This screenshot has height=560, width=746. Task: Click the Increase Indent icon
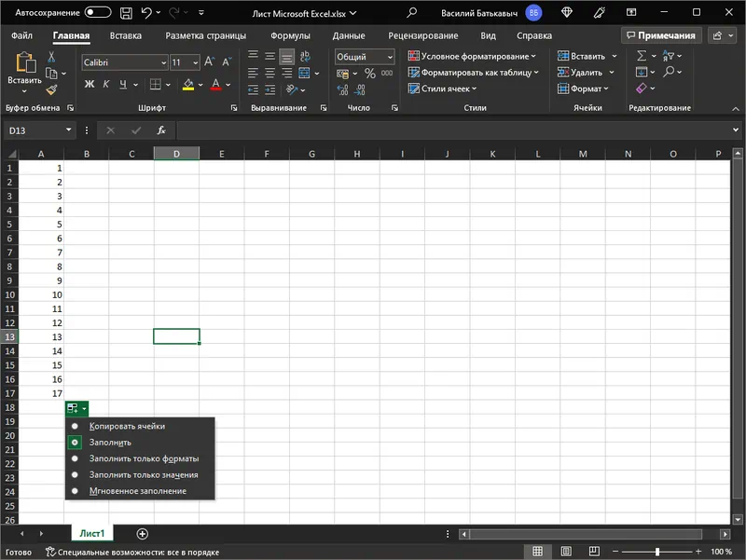[269, 89]
